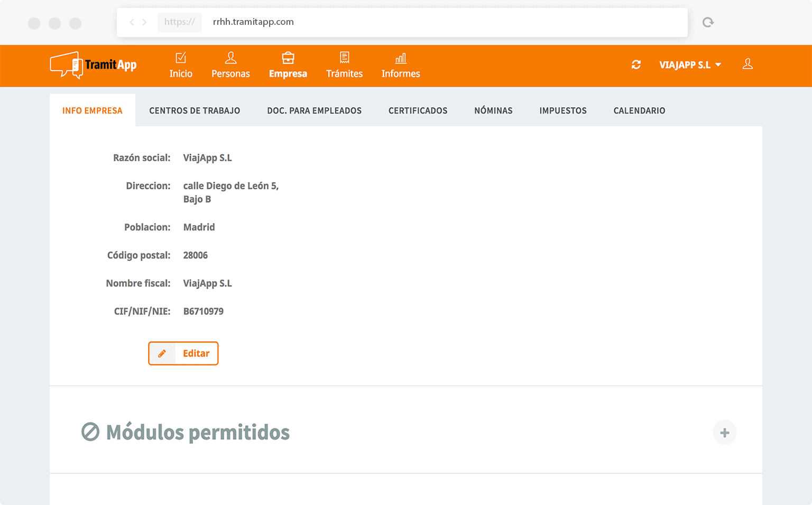Click the Módulos permitidos circle icon

pos(90,432)
